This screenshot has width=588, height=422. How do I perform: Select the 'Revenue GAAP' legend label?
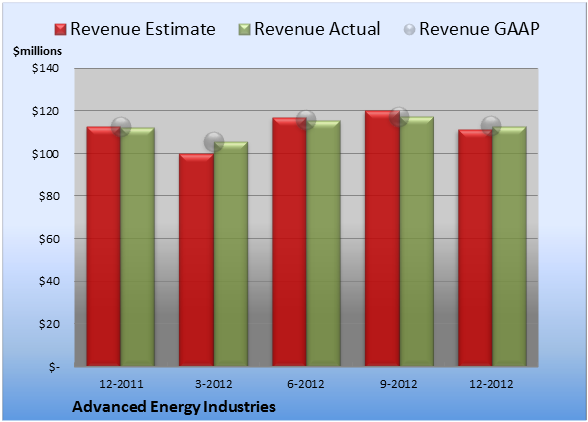pyautogui.click(x=479, y=29)
